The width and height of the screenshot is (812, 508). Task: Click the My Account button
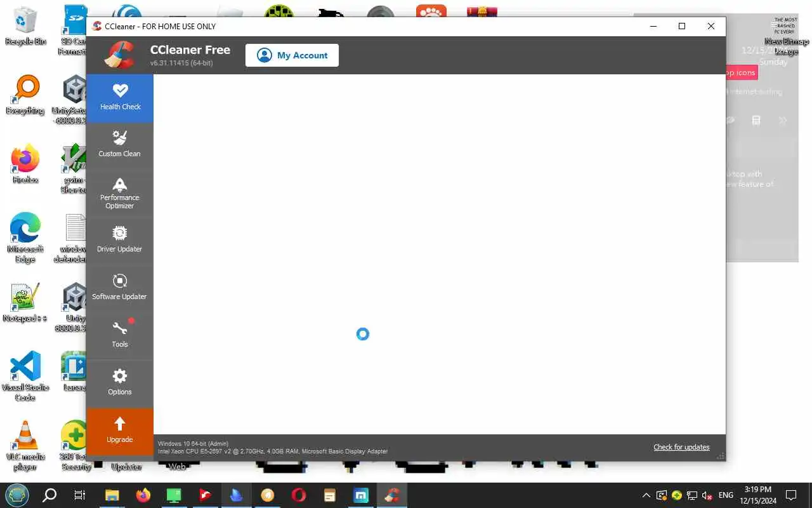click(x=292, y=55)
